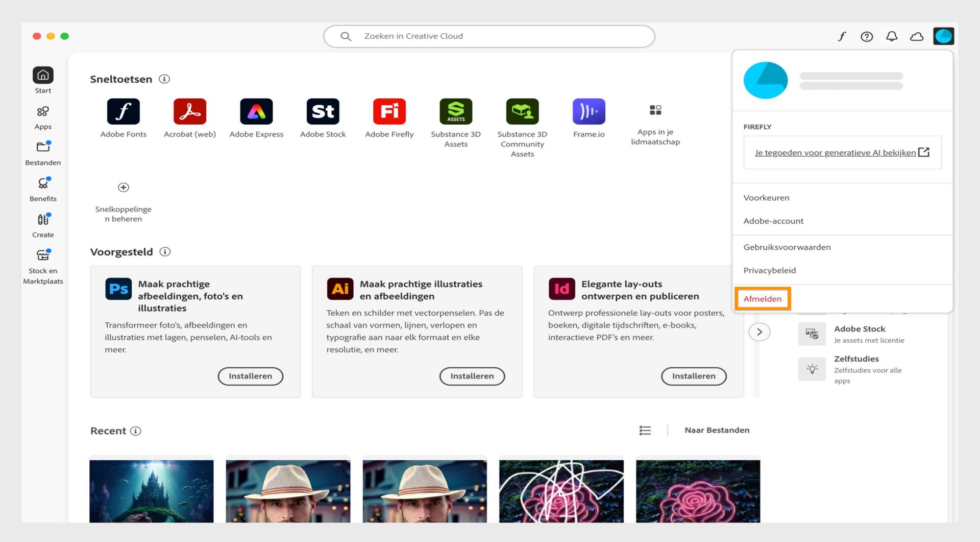Open the Adobe Express shortcut
Viewport: 980px width, 542px height.
[x=256, y=111]
